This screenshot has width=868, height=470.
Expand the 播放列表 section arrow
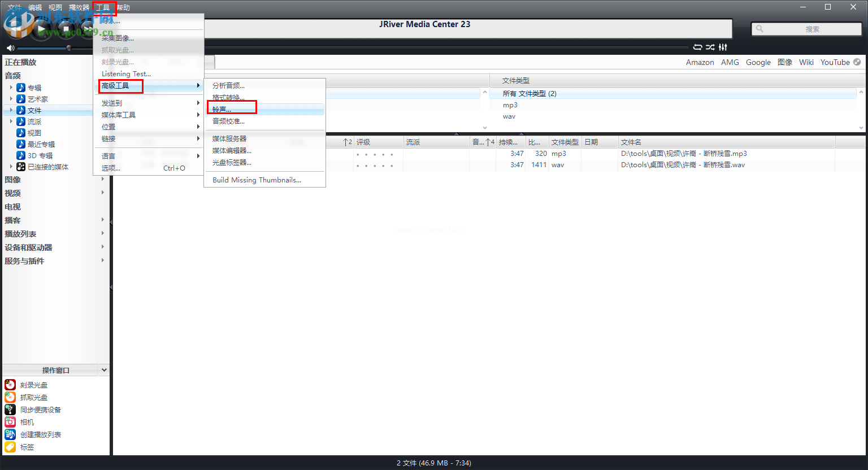coord(102,233)
